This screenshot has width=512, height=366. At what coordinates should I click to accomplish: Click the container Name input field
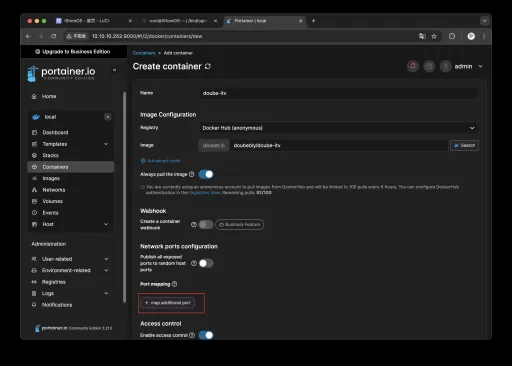(x=338, y=93)
